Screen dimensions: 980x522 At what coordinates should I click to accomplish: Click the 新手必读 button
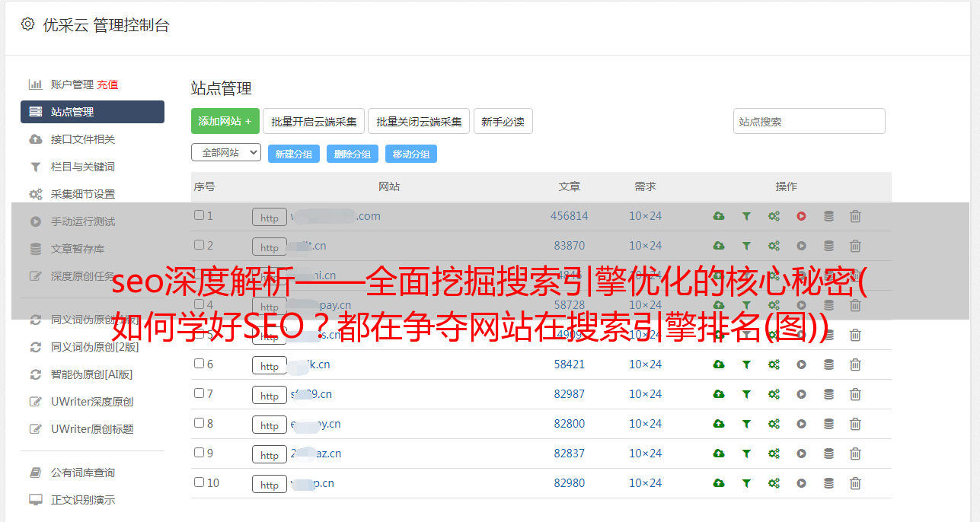503,121
